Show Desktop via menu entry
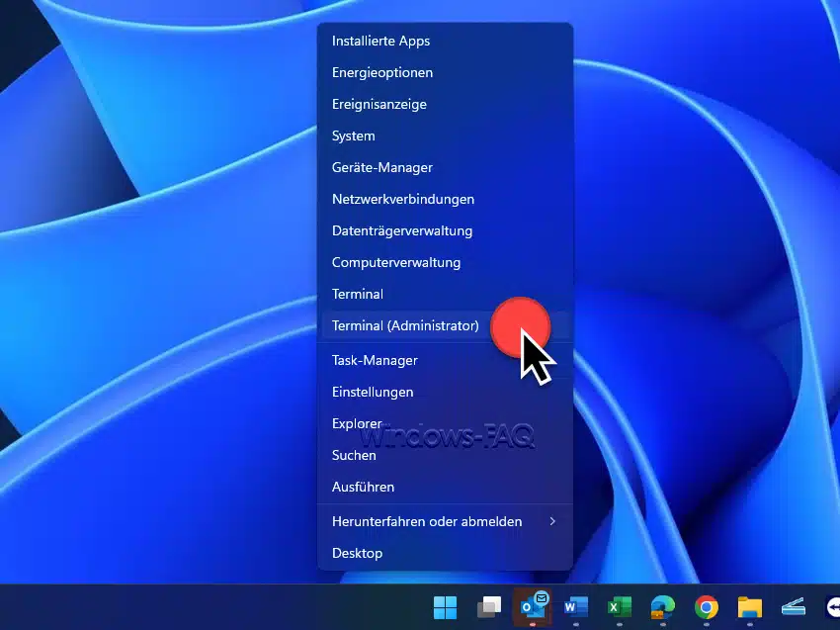 (445, 553)
